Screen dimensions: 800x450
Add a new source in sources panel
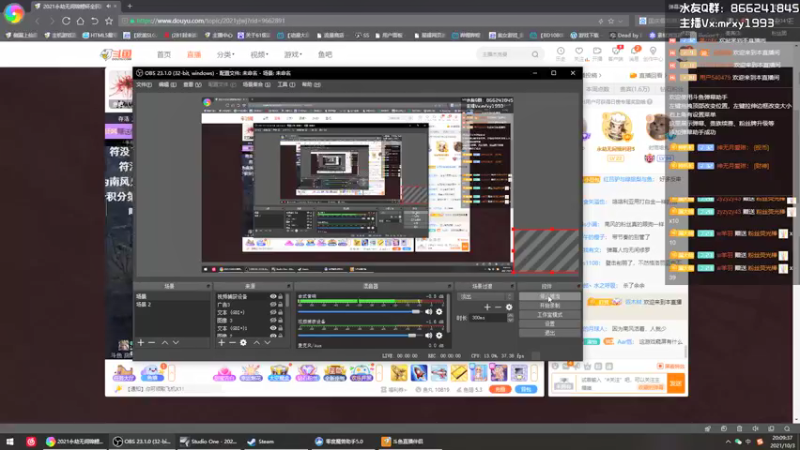(x=221, y=343)
